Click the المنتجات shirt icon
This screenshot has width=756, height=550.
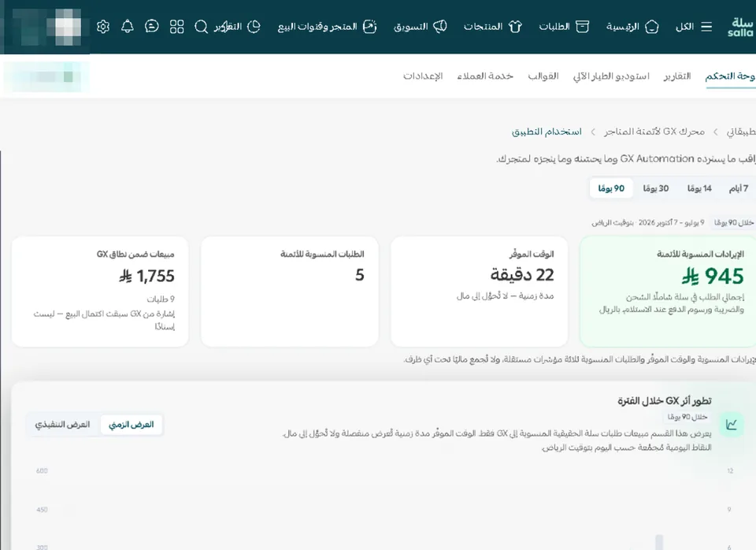[x=515, y=27]
